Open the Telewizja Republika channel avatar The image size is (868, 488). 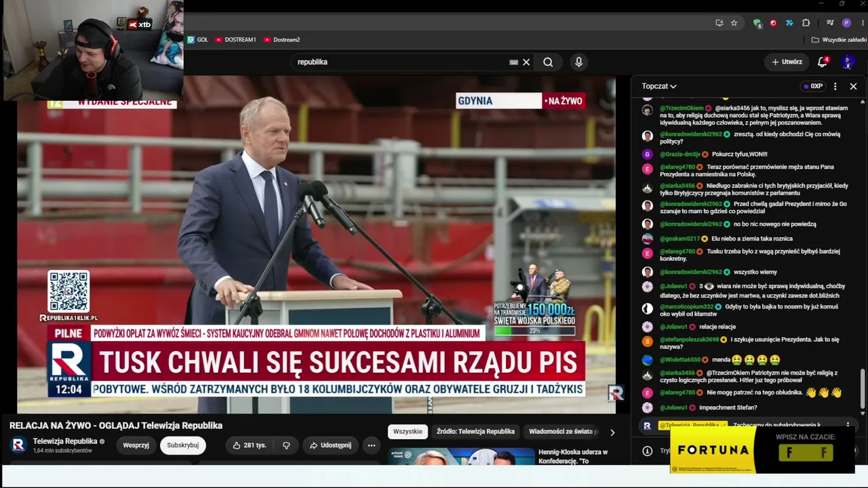[18, 445]
